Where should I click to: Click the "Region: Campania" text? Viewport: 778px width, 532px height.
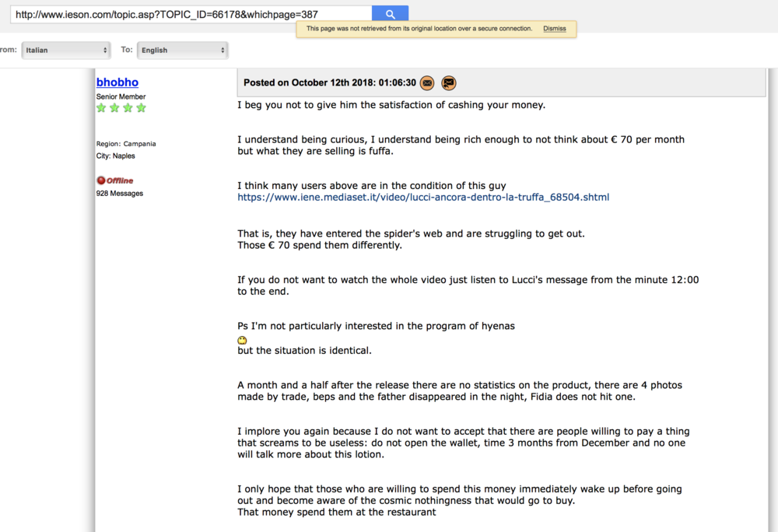(x=126, y=144)
